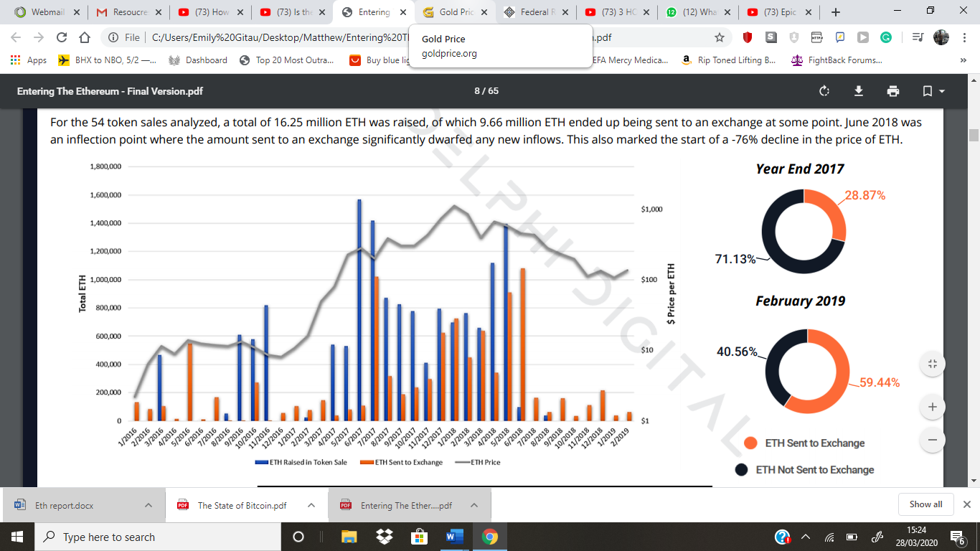Open the red shield extension

748,37
